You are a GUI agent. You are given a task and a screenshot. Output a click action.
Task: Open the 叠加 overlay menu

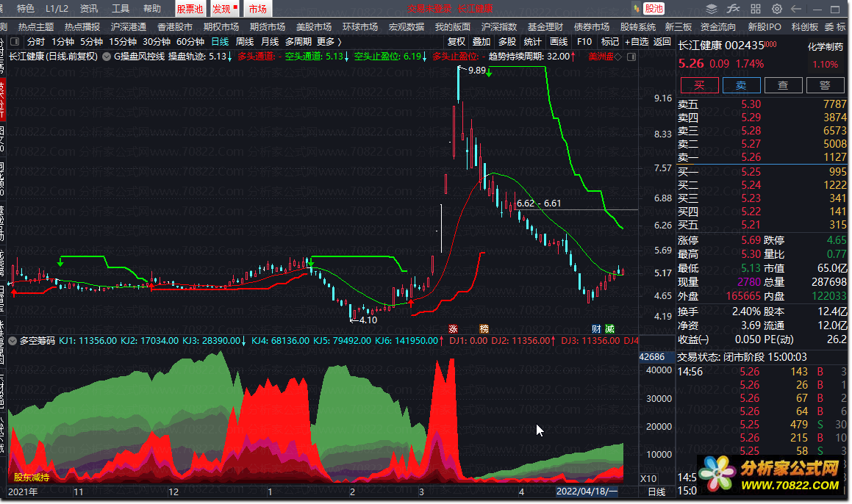tap(482, 42)
